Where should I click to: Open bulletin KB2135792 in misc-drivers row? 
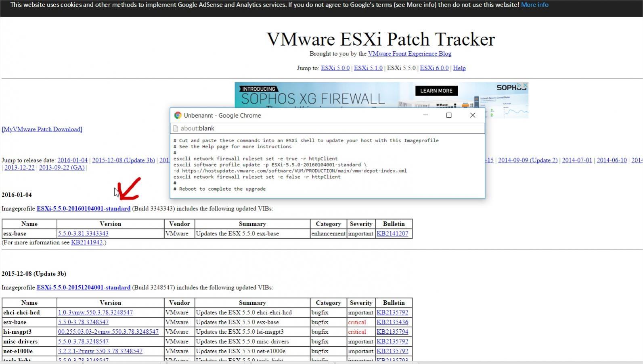[x=392, y=342]
